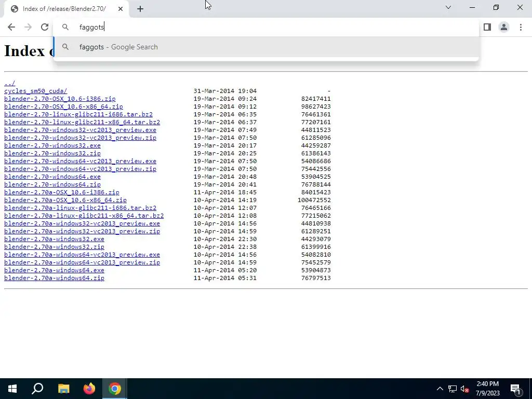The width and height of the screenshot is (532, 399).
Task: Open the cycles_sm50_cuda/ folder
Action: pyautogui.click(x=36, y=91)
